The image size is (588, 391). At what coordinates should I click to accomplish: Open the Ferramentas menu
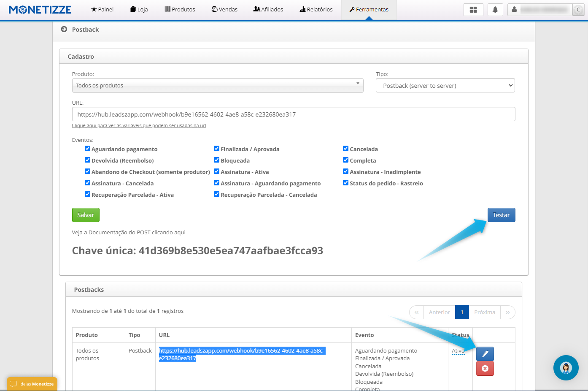369,9
